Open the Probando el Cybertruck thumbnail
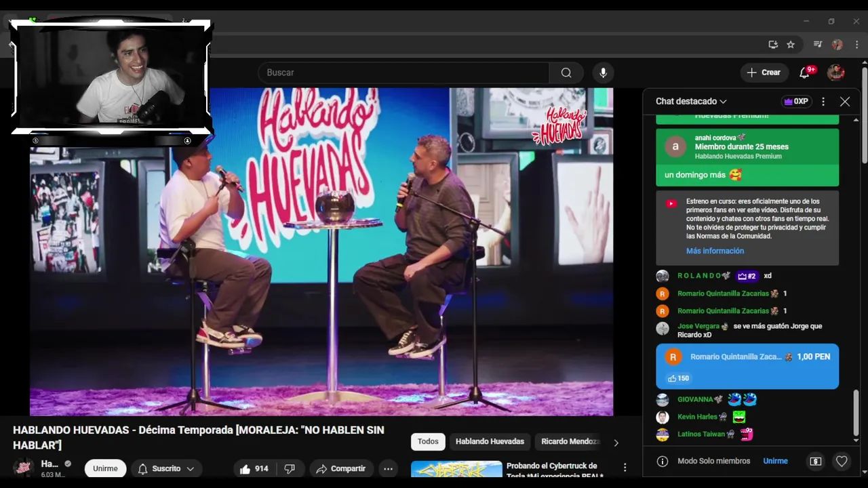The width and height of the screenshot is (868, 488). click(456, 469)
